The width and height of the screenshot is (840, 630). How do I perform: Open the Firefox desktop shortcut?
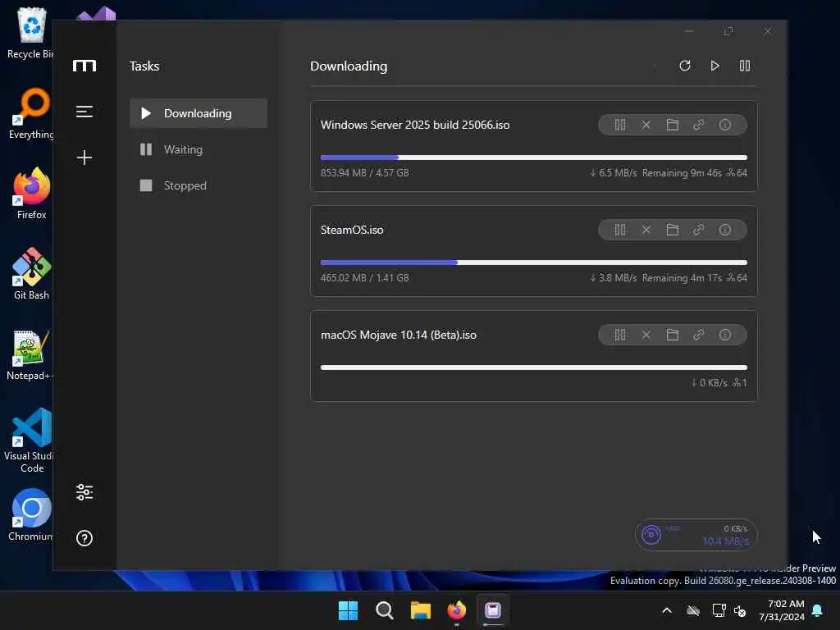(32, 194)
